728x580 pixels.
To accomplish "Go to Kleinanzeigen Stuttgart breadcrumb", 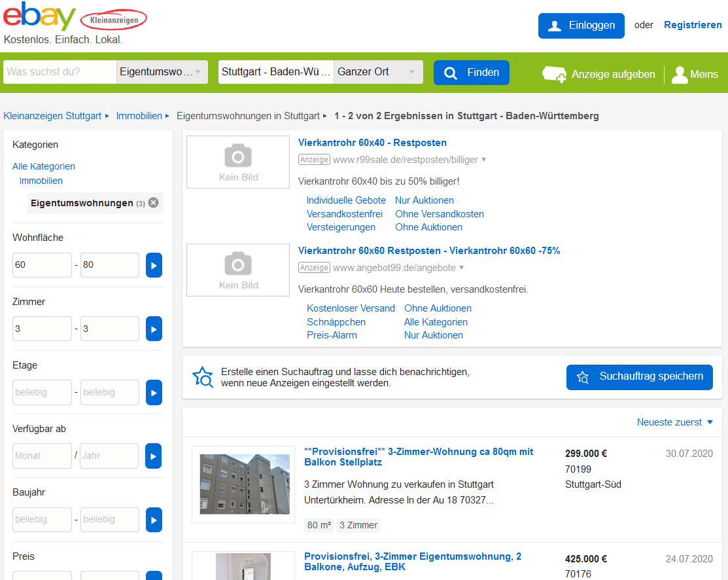I will 52,116.
